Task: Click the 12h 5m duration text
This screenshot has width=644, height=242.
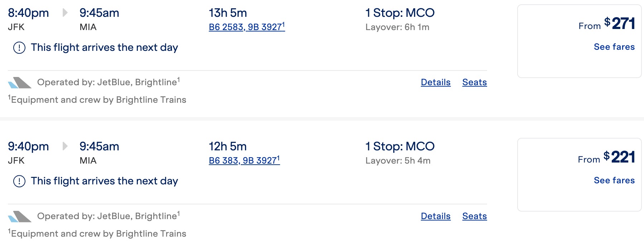Action: click(228, 146)
